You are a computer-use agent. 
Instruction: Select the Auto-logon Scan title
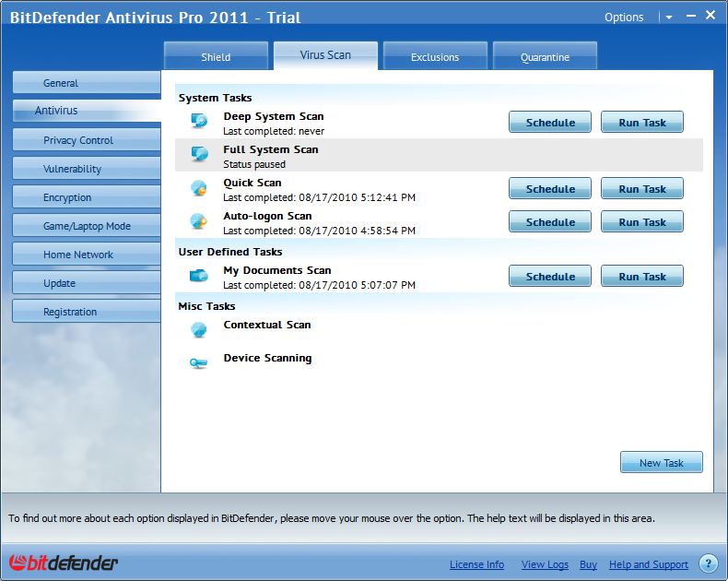coord(267,216)
